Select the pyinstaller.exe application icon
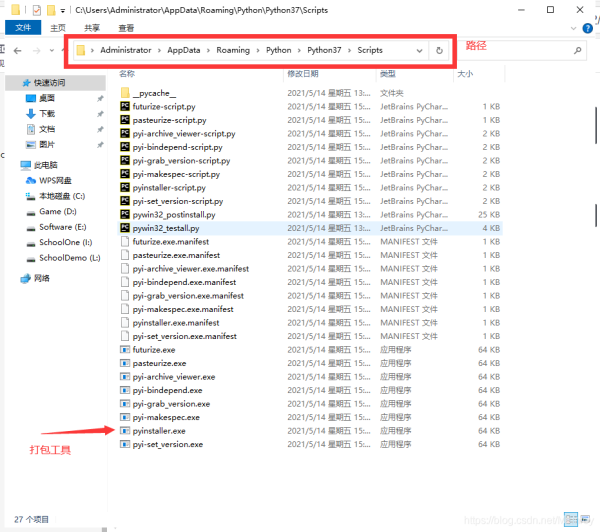600x532 pixels. point(125,431)
